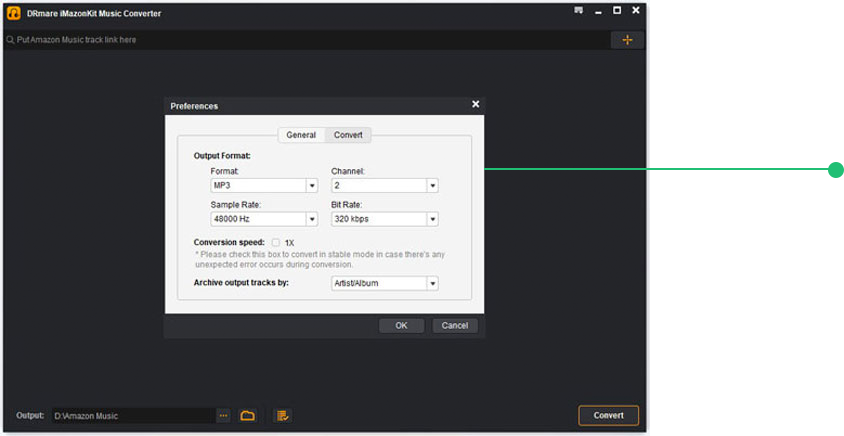Open the title bar menu icon
The width and height of the screenshot is (844, 436).
579,10
